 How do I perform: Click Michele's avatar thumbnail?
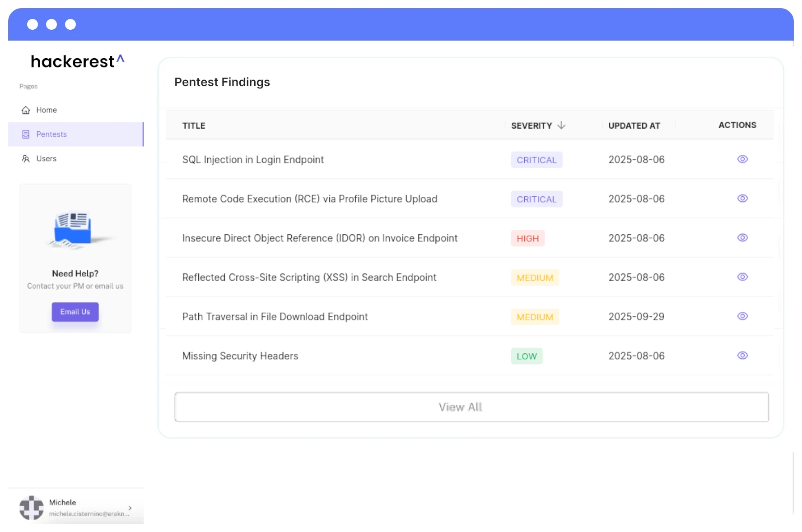pos(32,508)
